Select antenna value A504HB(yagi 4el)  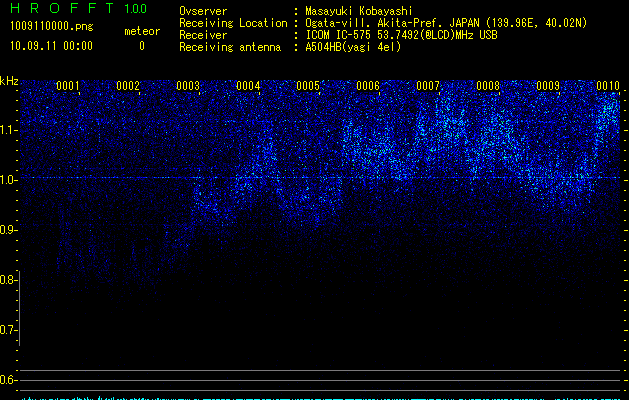coord(353,47)
